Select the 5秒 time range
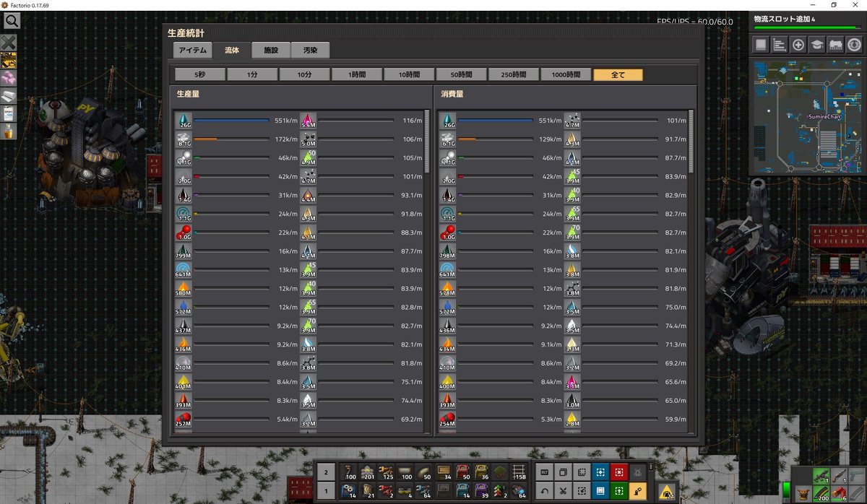 pyautogui.click(x=200, y=74)
